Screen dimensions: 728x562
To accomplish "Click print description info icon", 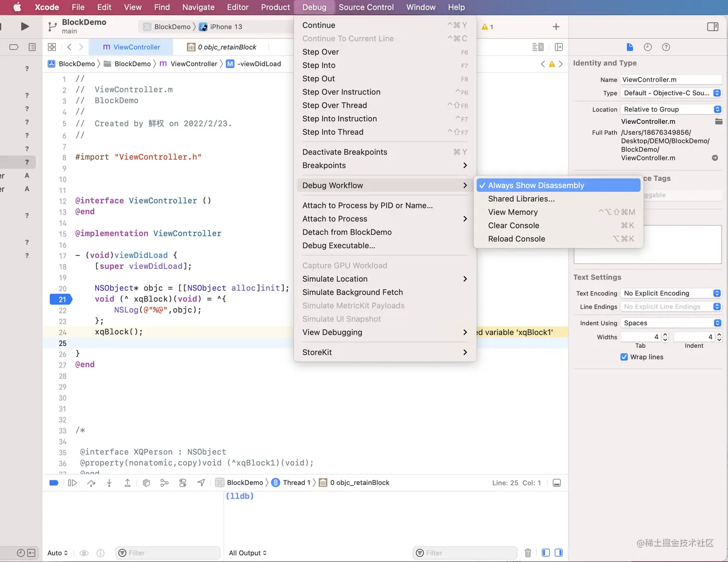I will [101, 553].
